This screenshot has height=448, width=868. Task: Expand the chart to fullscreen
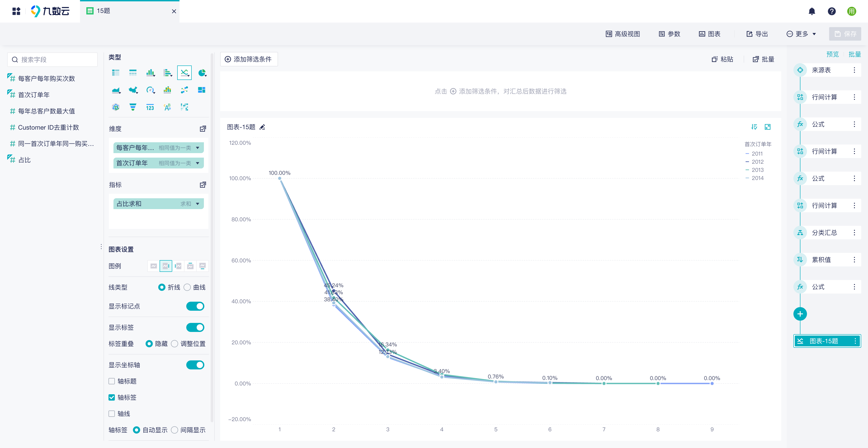pos(768,127)
